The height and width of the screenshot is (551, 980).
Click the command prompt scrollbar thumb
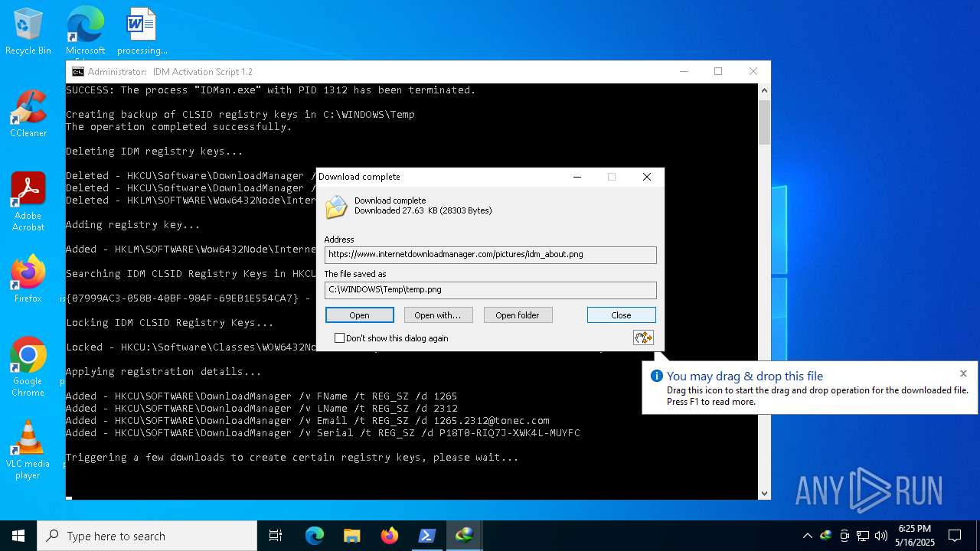pos(764,122)
